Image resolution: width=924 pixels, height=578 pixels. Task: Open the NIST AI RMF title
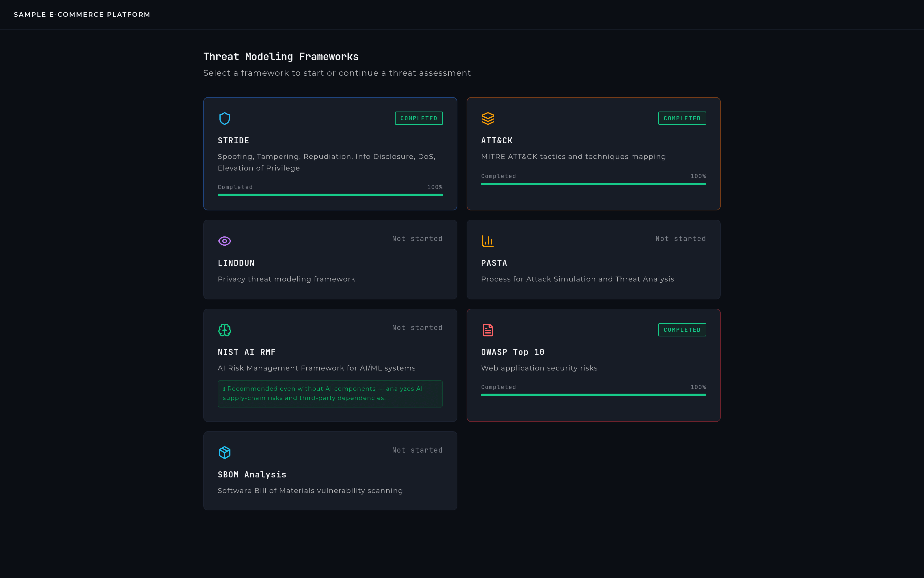click(x=247, y=352)
